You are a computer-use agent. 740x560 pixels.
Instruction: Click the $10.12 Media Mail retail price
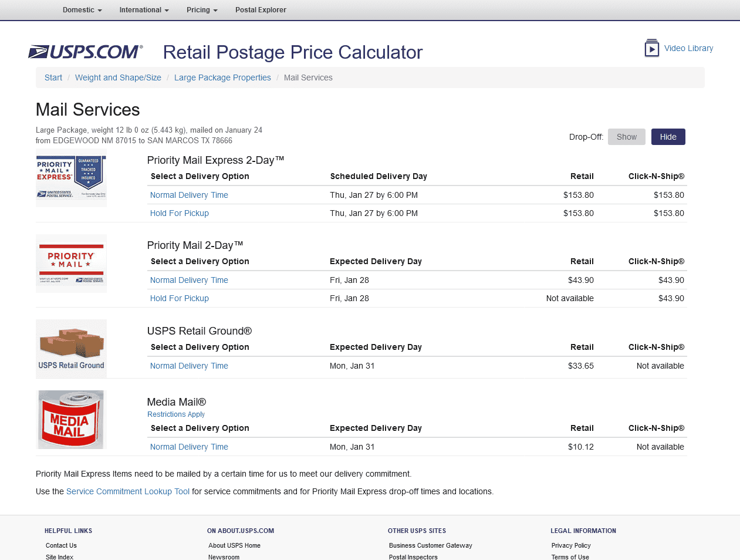pyautogui.click(x=580, y=447)
